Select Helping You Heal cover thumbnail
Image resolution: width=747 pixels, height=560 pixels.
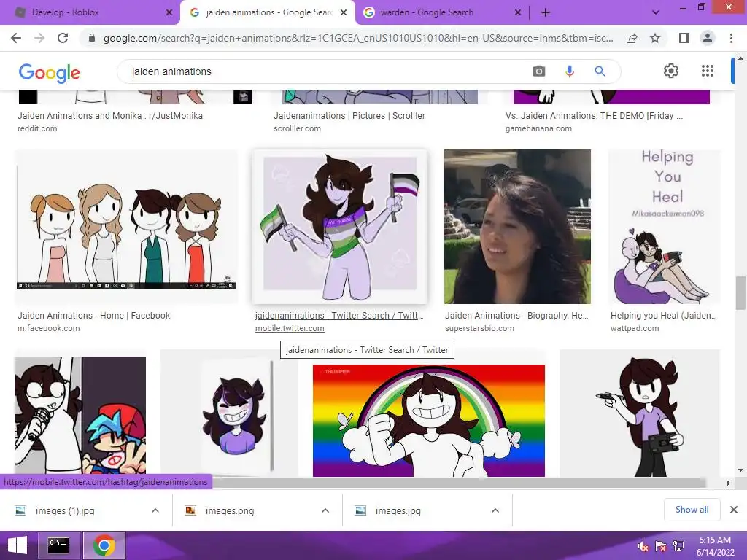click(x=665, y=227)
